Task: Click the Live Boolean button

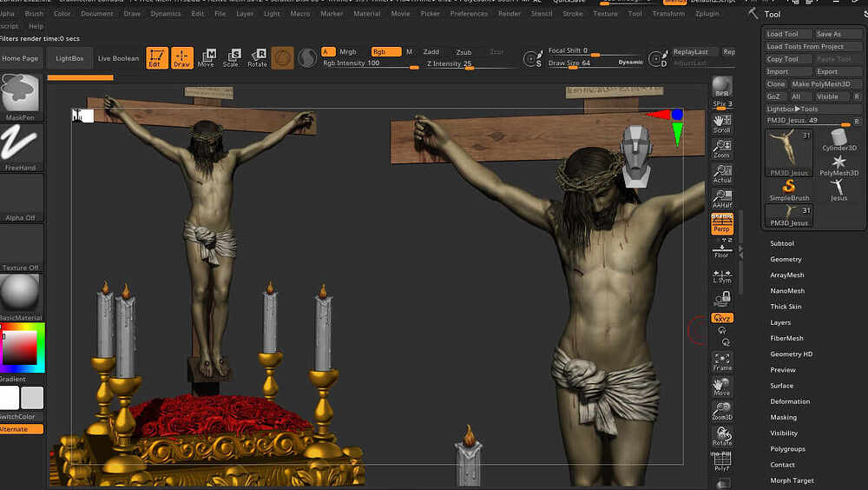Action: point(118,58)
